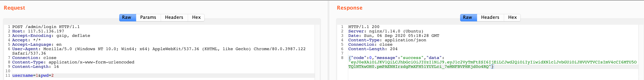
Task: Click the Server nginx header in the response
Action: pos(386,31)
